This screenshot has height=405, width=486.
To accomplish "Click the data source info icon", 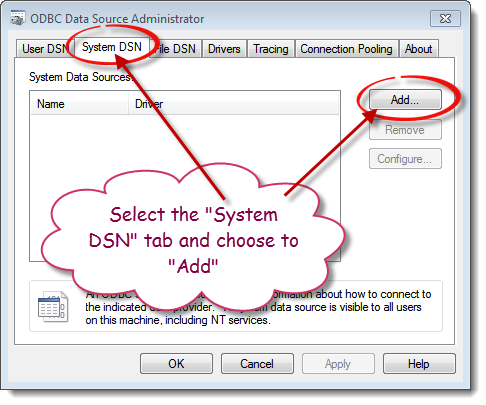I will pos(53,307).
